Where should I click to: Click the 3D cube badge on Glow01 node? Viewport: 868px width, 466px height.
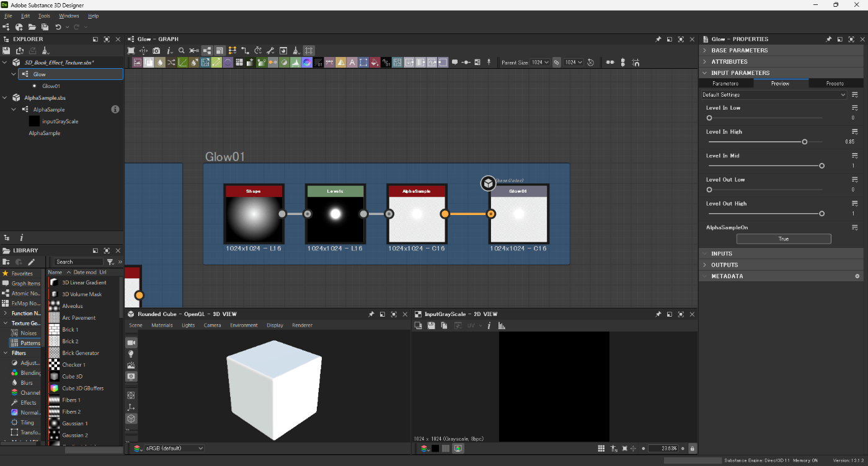click(488, 183)
